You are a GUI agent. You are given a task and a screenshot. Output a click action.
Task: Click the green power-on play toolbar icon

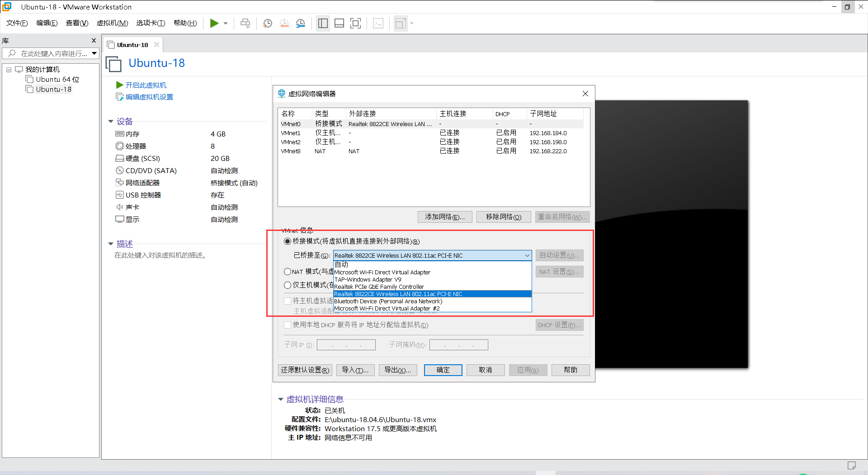click(x=214, y=23)
